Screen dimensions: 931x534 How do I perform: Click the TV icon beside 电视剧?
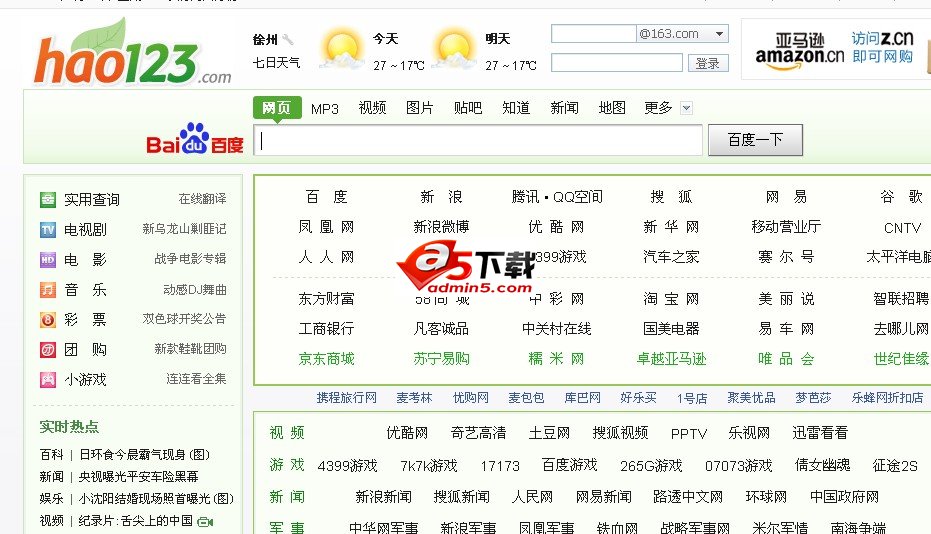click(48, 229)
